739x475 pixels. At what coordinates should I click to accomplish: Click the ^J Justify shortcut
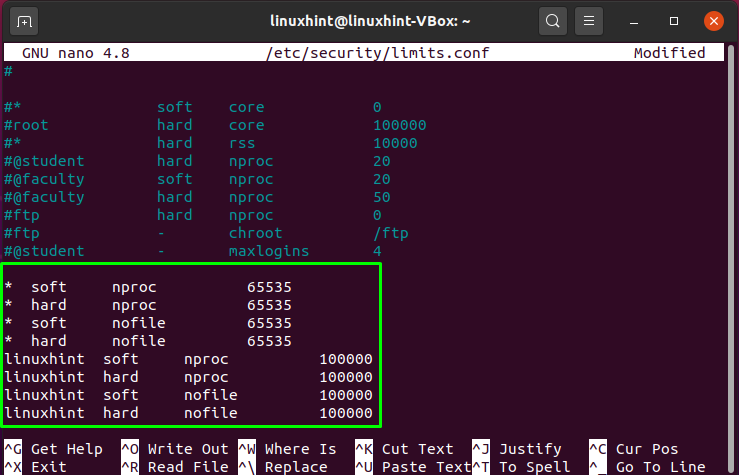click(517, 449)
